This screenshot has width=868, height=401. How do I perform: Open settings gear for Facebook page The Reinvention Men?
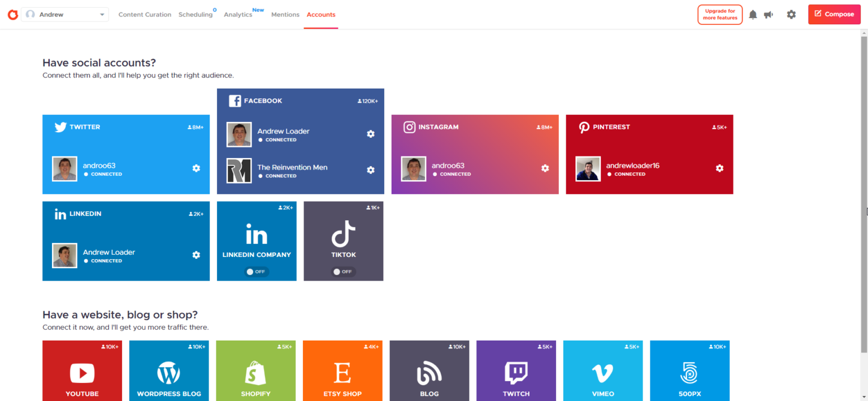click(370, 169)
